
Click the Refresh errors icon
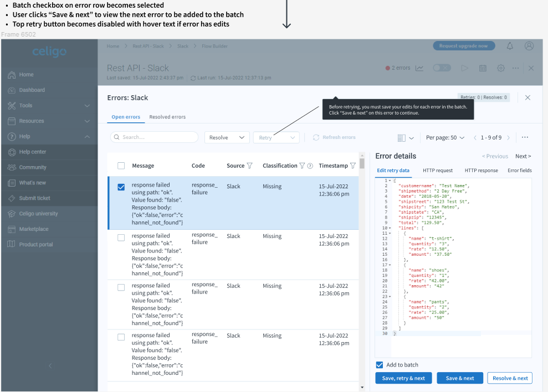pos(316,137)
